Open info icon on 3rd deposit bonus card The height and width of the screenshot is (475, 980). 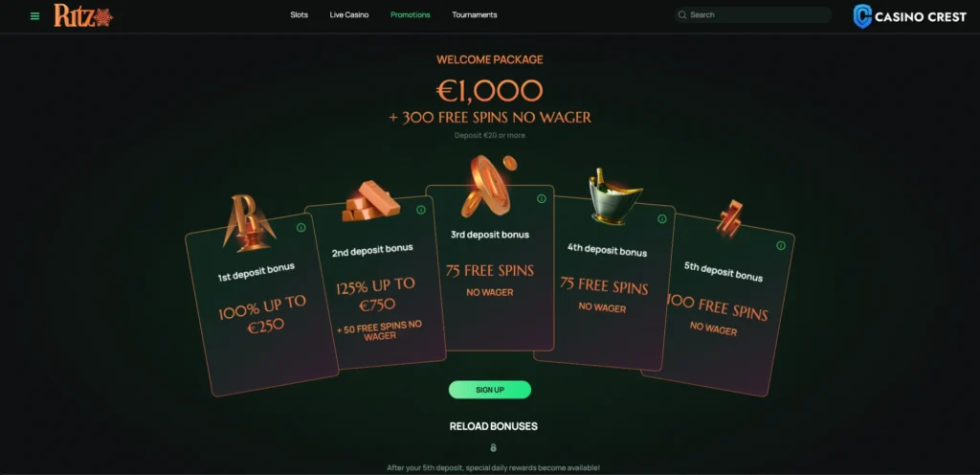[542, 199]
